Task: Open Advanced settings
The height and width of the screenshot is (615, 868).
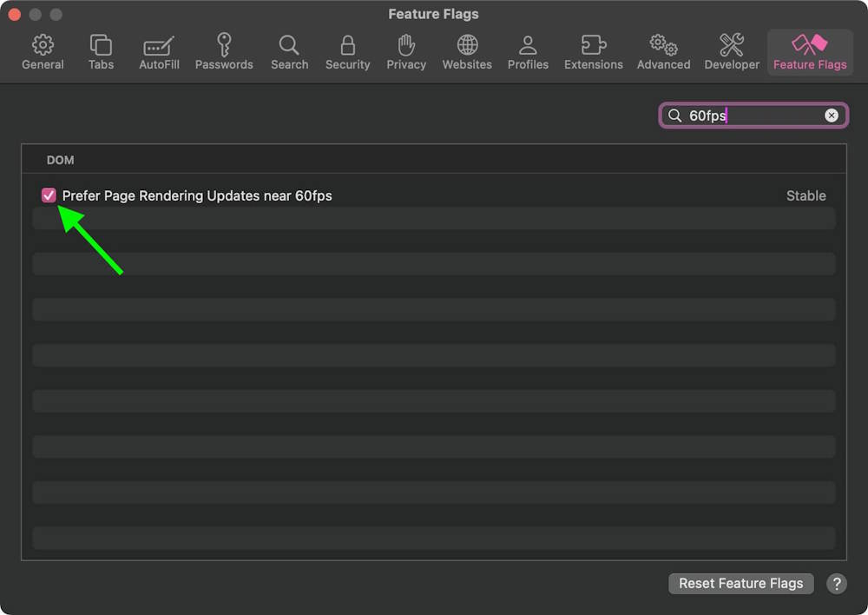Action: click(663, 50)
